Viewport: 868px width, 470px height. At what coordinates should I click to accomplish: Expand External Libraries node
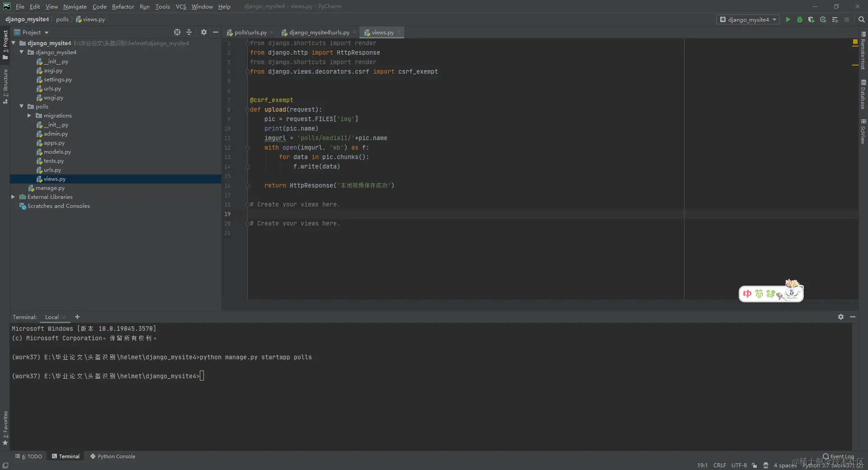pyautogui.click(x=13, y=197)
